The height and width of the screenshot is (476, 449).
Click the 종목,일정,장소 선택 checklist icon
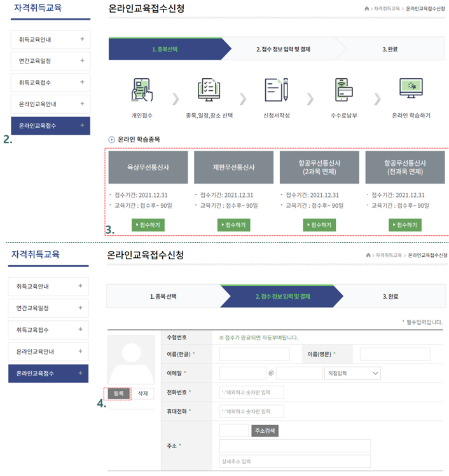click(209, 91)
